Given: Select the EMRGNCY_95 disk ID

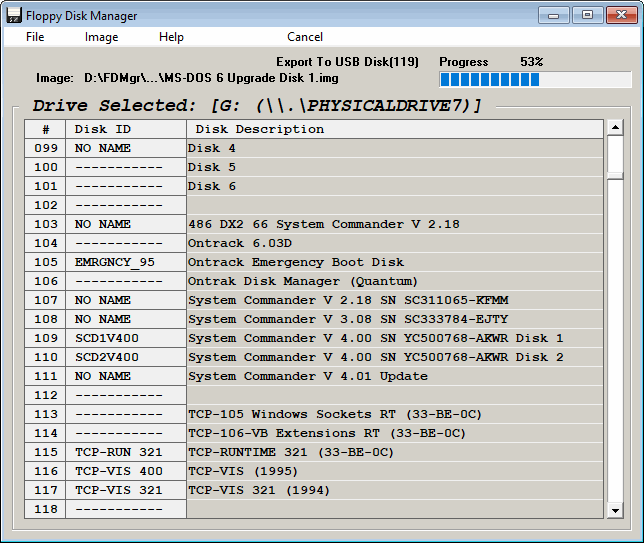Looking at the screenshot, I should click(126, 262).
